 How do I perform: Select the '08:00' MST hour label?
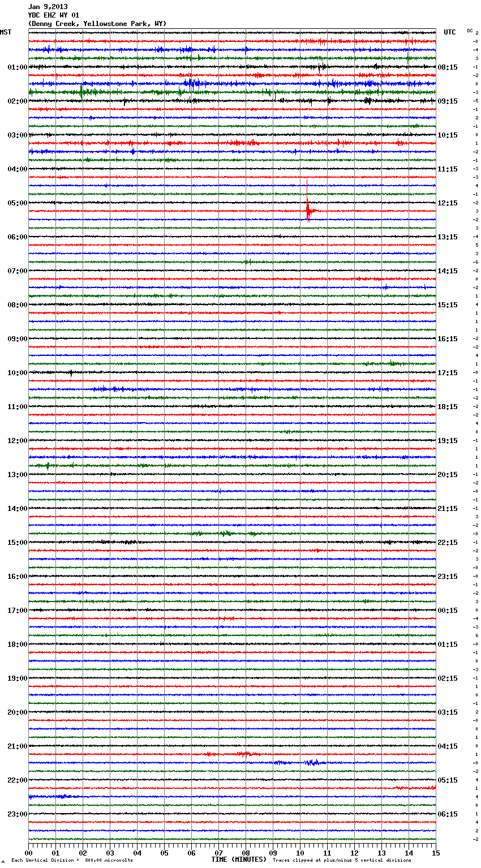pyautogui.click(x=18, y=305)
